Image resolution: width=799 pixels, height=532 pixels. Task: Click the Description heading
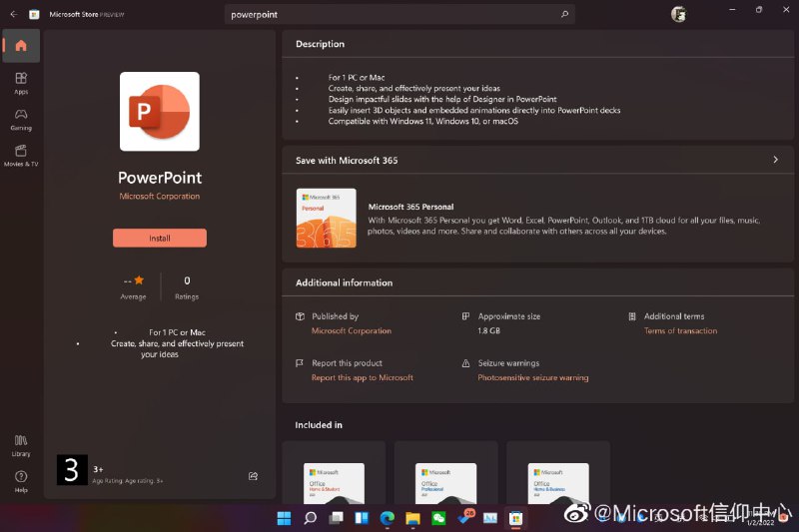click(320, 44)
